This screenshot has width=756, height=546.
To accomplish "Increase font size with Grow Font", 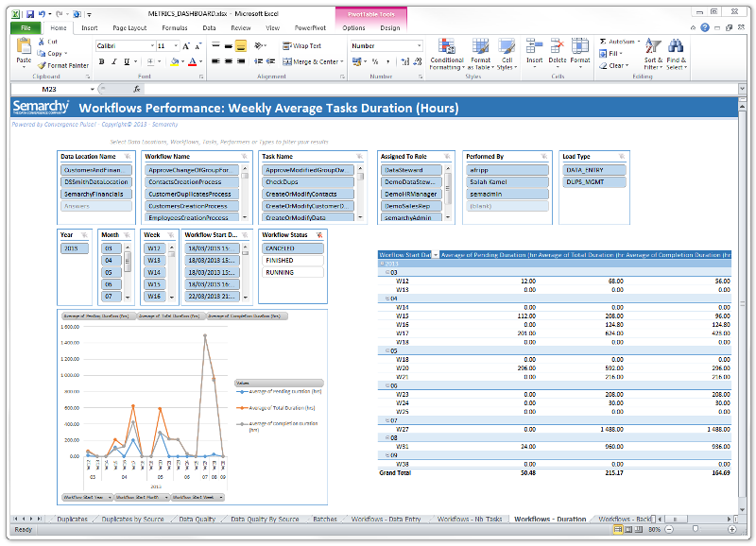I will (186, 46).
